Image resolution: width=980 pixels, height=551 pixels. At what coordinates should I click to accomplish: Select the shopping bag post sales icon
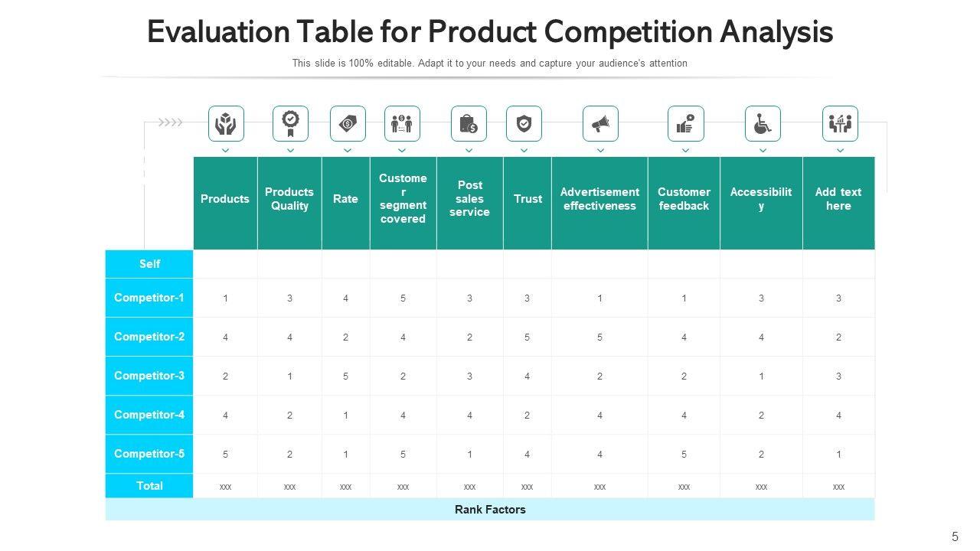pos(469,124)
